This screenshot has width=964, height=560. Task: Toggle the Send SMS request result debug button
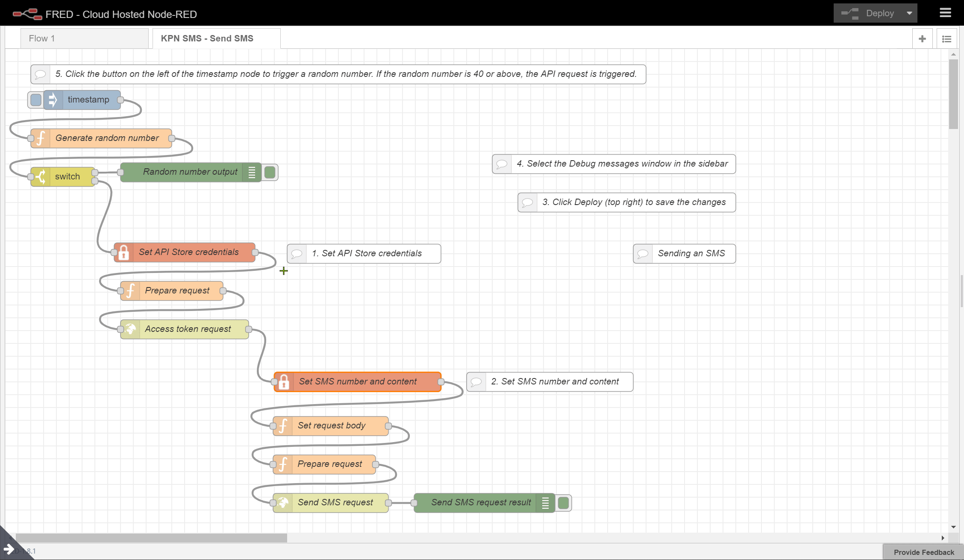click(x=563, y=503)
